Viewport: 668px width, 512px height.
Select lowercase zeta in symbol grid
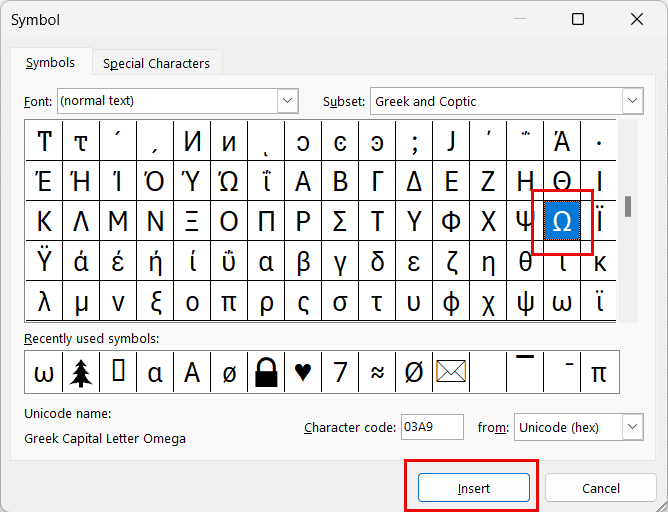pos(451,261)
